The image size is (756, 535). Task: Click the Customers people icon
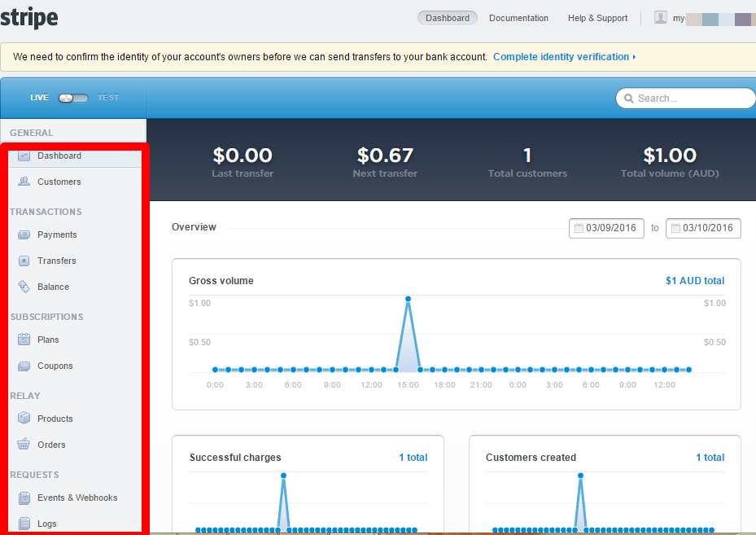click(x=24, y=182)
